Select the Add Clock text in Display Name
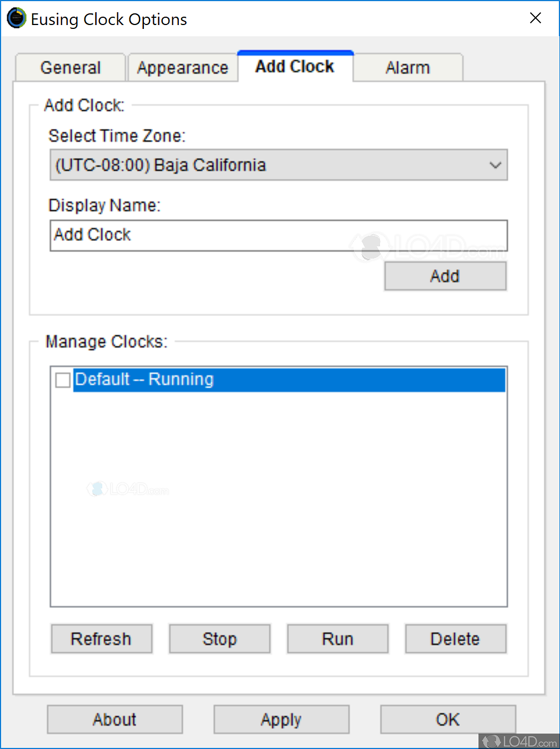 (x=92, y=235)
